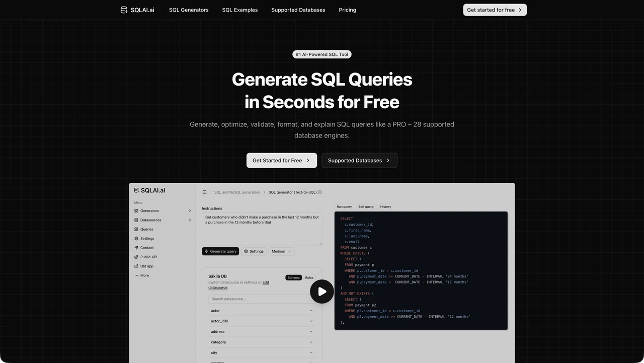The image size is (644, 363).
Task: Expand the actor table row
Action: click(x=262, y=311)
